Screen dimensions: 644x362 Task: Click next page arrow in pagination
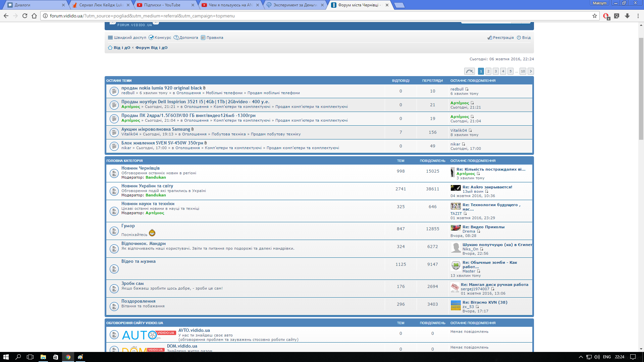pyautogui.click(x=531, y=71)
